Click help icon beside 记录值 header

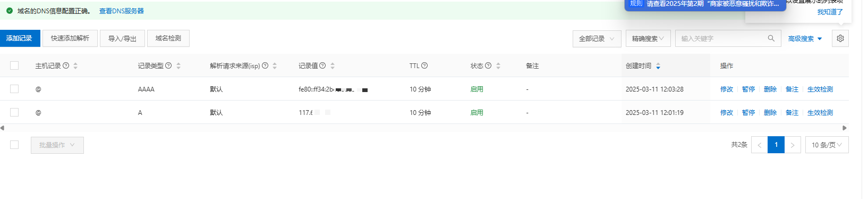tap(322, 65)
